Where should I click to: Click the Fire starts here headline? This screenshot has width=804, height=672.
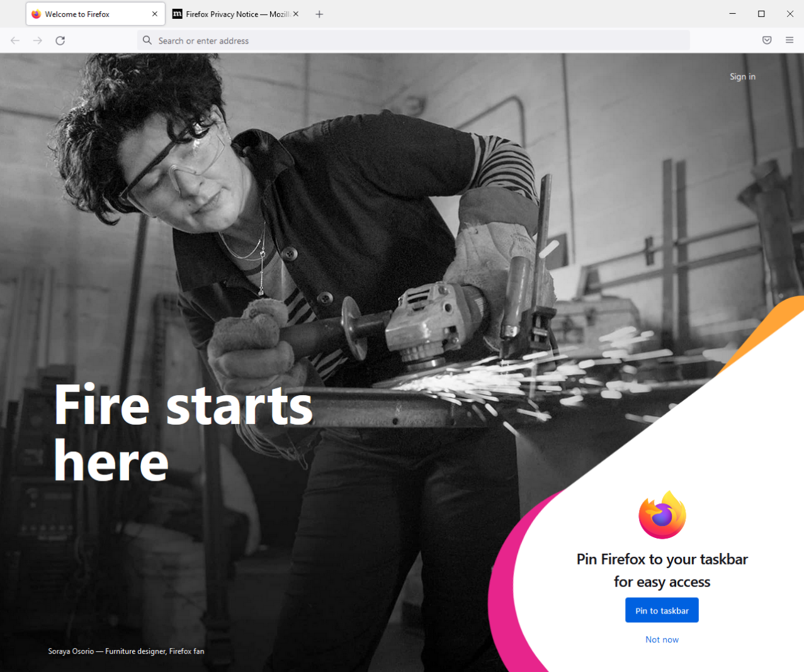tap(183, 433)
